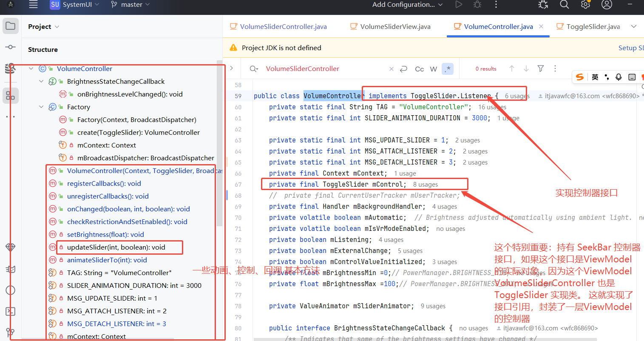Open the search filter funnel icon
The width and height of the screenshot is (644, 341).
[x=541, y=68]
